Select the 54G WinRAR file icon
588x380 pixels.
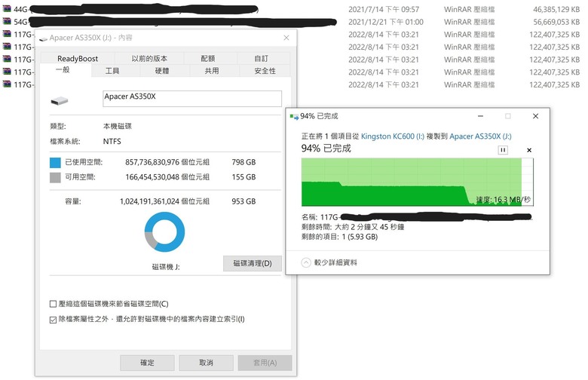(7, 21)
